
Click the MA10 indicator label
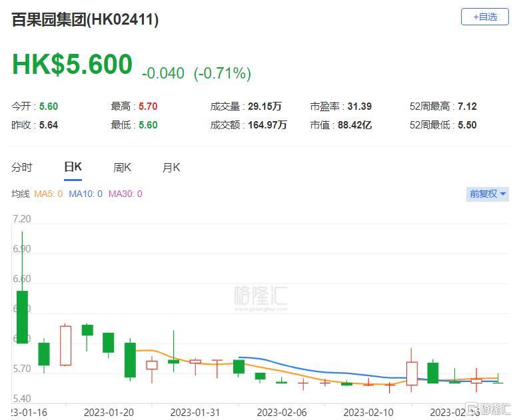coord(85,194)
